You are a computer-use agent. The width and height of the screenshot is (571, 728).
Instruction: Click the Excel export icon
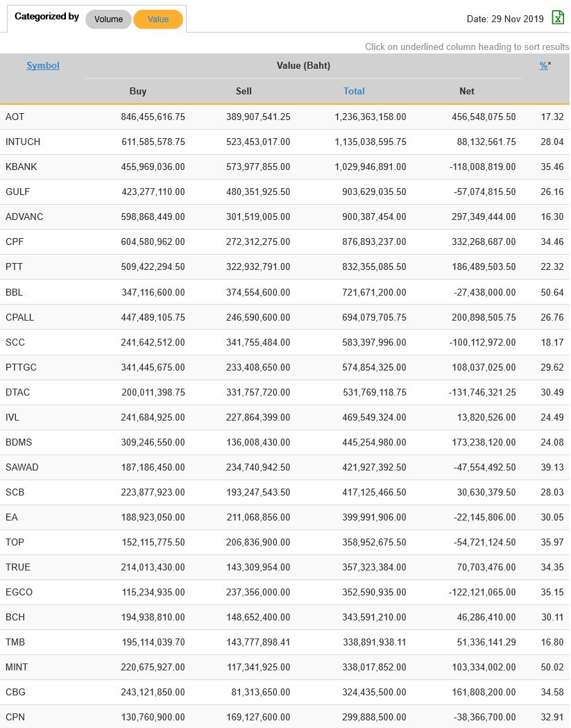coord(558,18)
